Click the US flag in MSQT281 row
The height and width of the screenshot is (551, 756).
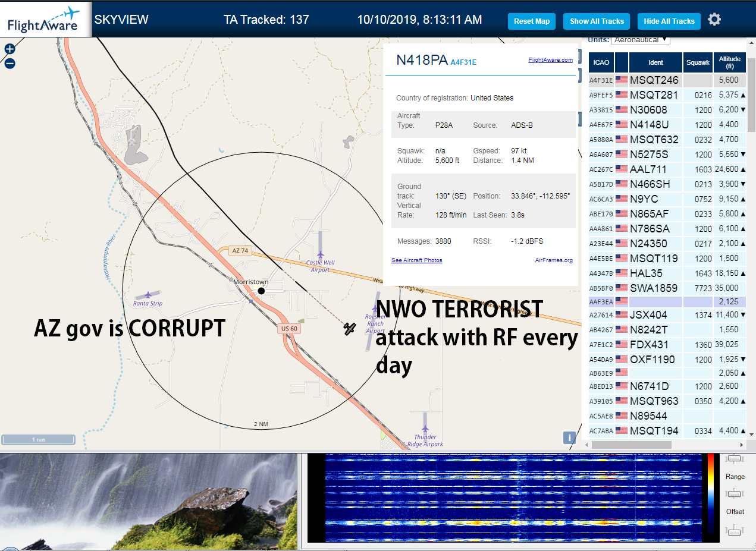coord(622,95)
